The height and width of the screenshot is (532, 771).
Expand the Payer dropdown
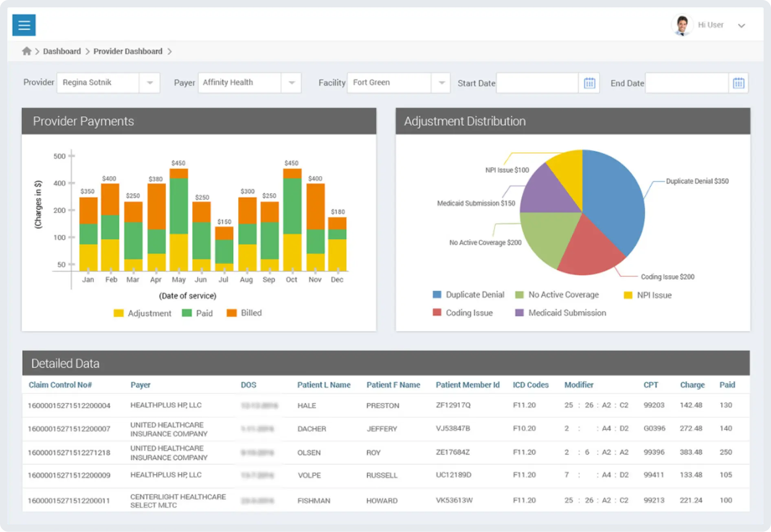[x=291, y=83]
